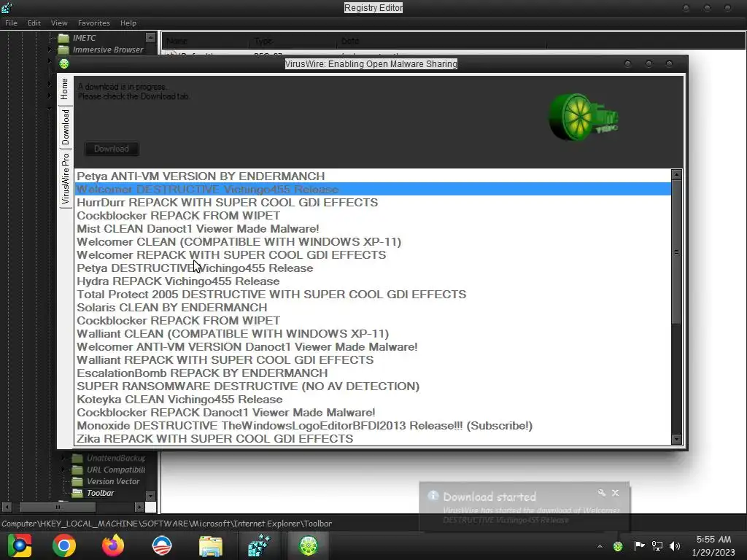
Task: Open the Edit menu in Registry Editor
Action: 34,23
